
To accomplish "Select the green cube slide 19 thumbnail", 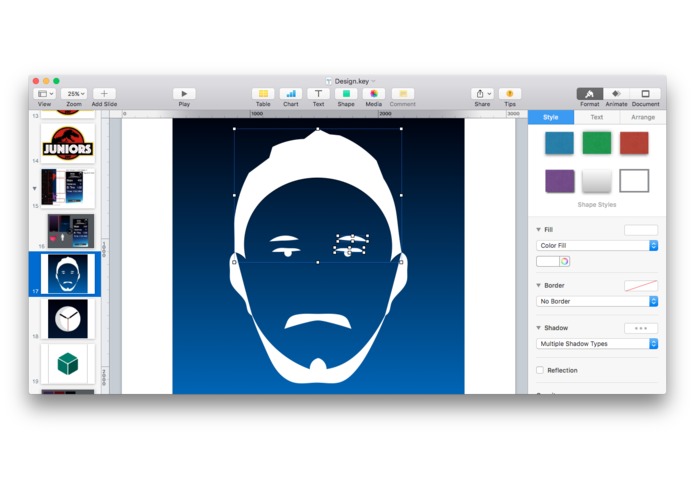I will pos(68,364).
